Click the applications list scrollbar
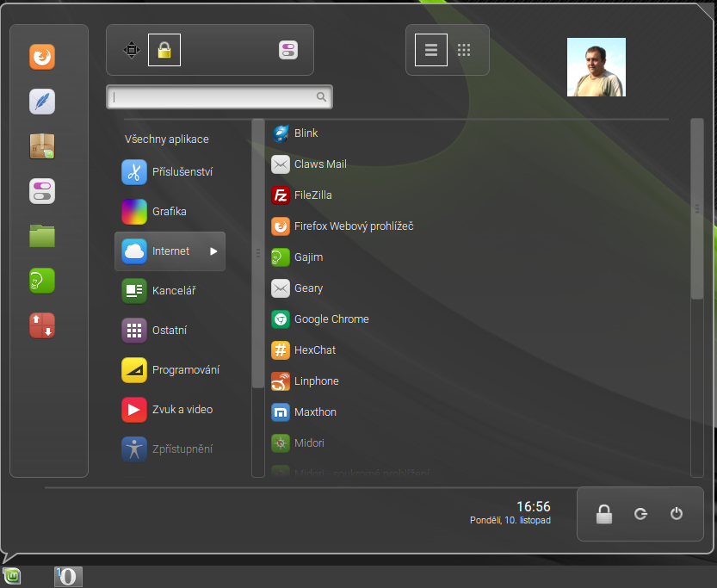Screen dimensions: 717x588 (697, 209)
